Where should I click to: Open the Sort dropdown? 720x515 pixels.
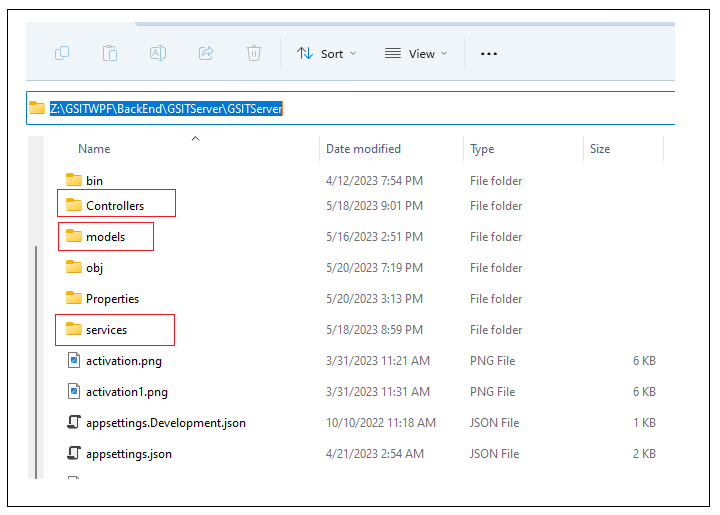pyautogui.click(x=326, y=54)
